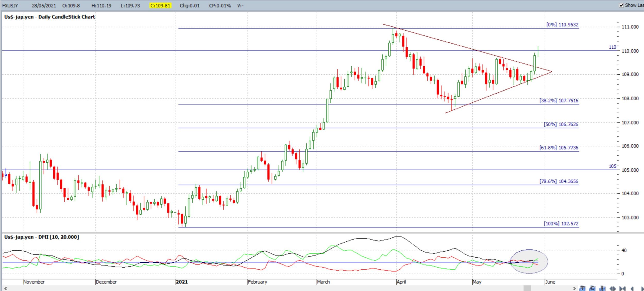Click the Us$-jap.yen Daily CandleStick Chart title
644x291 pixels.
(50, 17)
